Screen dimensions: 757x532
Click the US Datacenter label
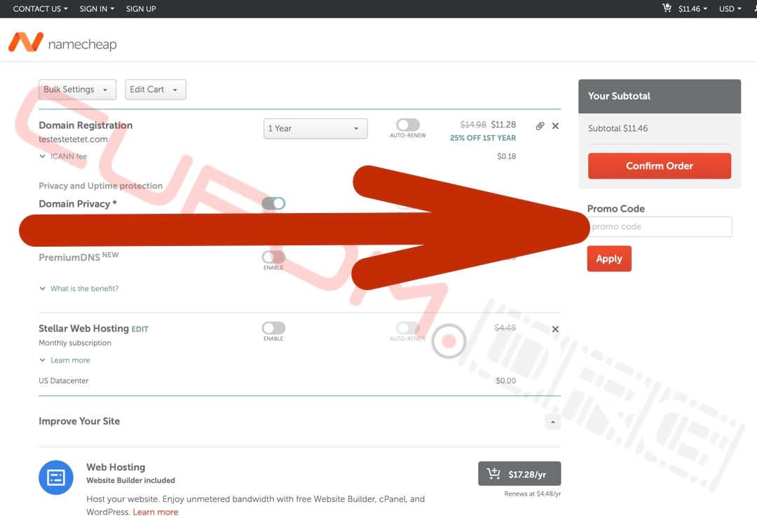pyautogui.click(x=63, y=381)
